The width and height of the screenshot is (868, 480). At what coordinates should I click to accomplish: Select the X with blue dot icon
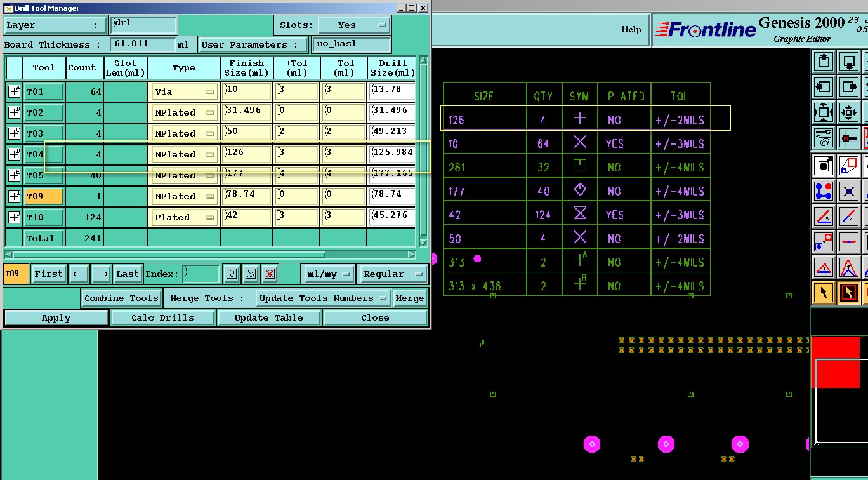pyautogui.click(x=849, y=191)
